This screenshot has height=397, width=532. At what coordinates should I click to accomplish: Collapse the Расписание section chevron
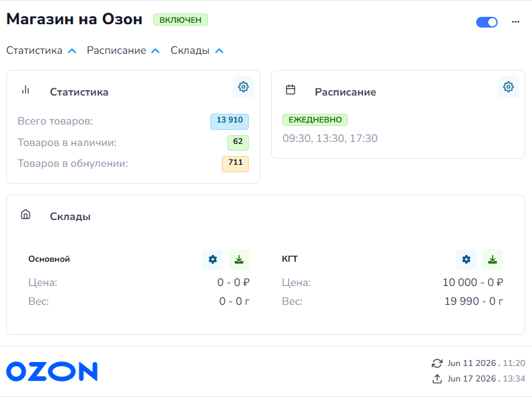pos(155,51)
